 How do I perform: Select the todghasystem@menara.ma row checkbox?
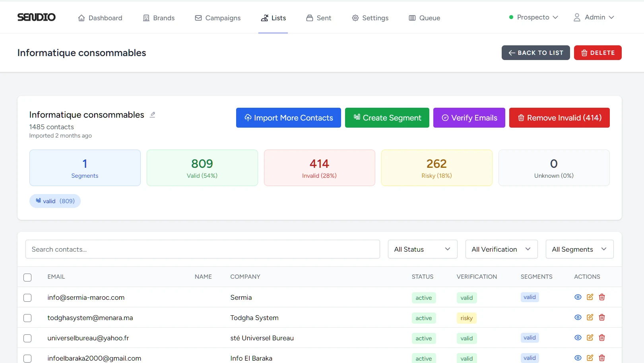pyautogui.click(x=27, y=318)
